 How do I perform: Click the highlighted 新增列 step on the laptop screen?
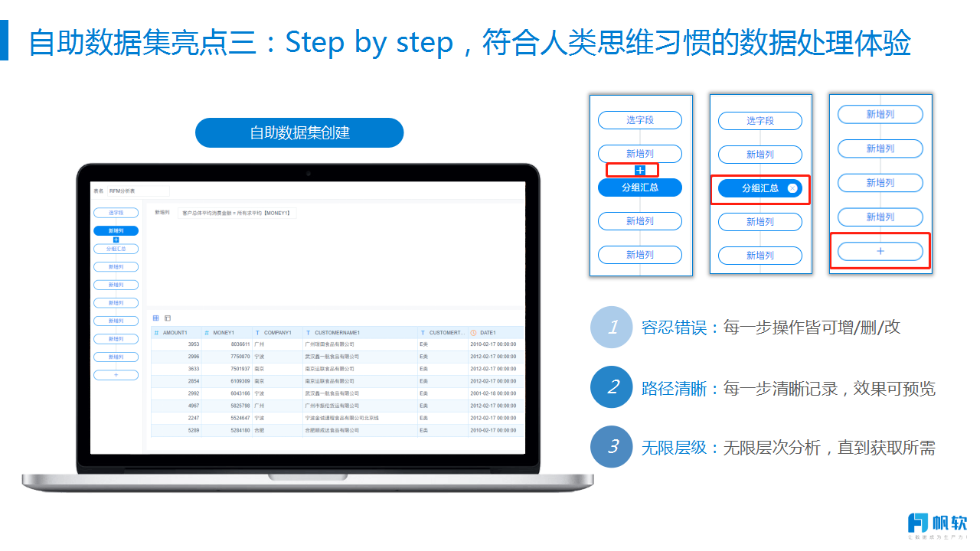tap(116, 230)
